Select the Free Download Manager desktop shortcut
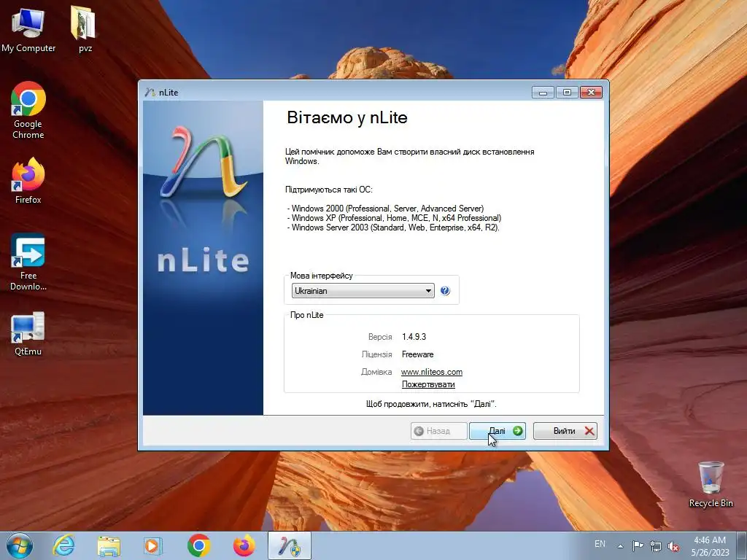747x560 pixels. (x=28, y=262)
